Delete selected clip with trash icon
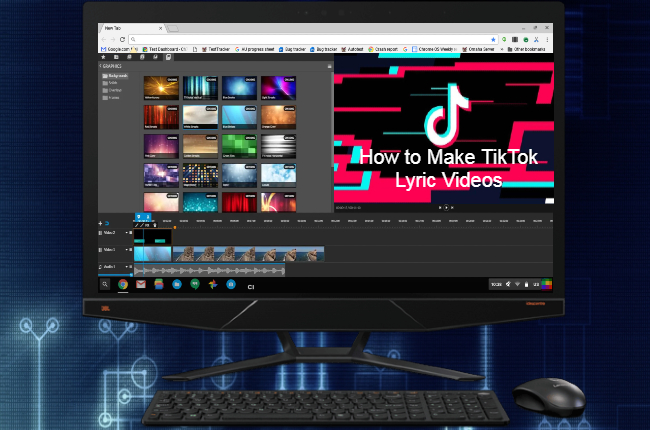Image resolution: width=650 pixels, height=430 pixels. coord(155,225)
